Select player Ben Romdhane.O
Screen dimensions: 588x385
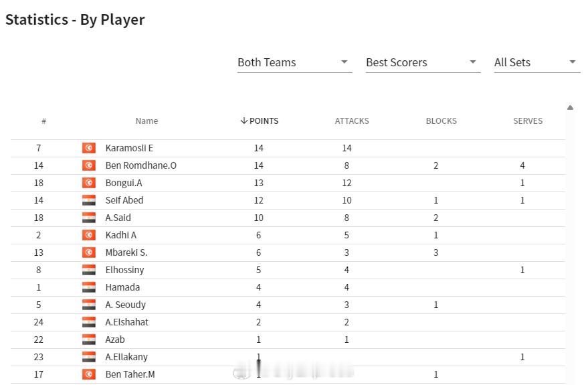(x=140, y=165)
